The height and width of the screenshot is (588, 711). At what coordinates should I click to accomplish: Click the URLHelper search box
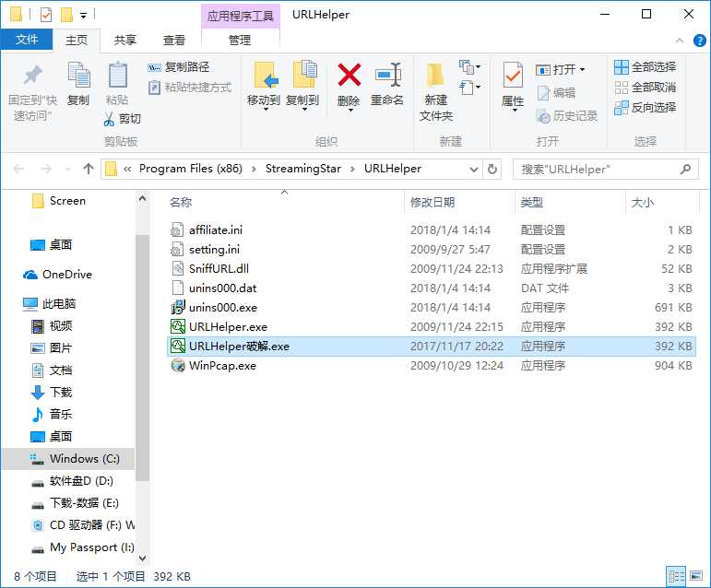point(605,170)
